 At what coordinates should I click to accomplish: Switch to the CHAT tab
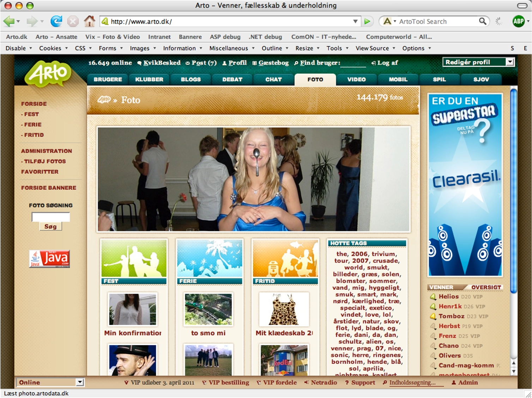tap(273, 80)
